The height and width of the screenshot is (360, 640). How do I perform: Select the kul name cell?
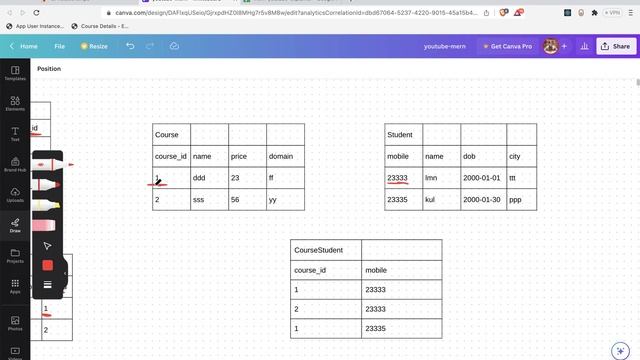(442, 200)
